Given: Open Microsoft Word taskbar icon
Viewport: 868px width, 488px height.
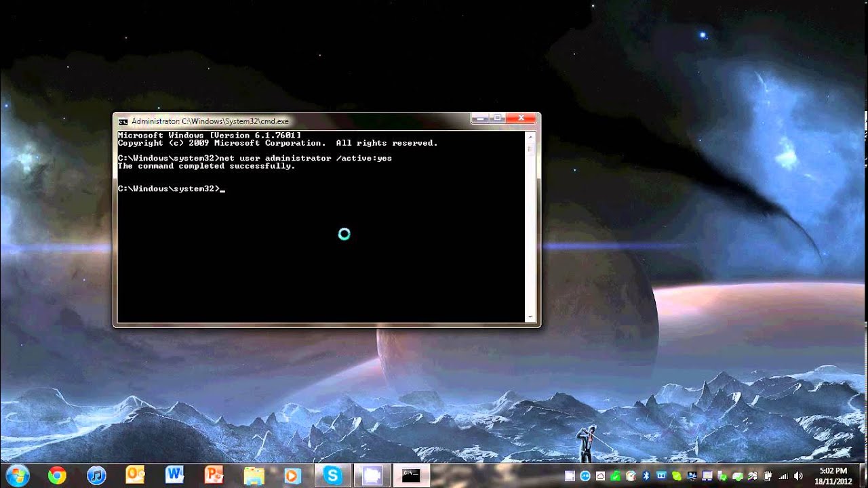Looking at the screenshot, I should coord(174,475).
